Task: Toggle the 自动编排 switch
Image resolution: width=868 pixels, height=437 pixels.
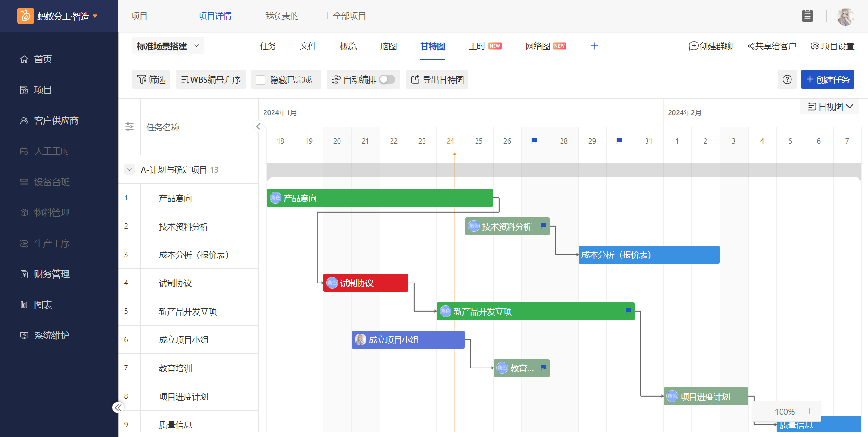Action: point(387,79)
